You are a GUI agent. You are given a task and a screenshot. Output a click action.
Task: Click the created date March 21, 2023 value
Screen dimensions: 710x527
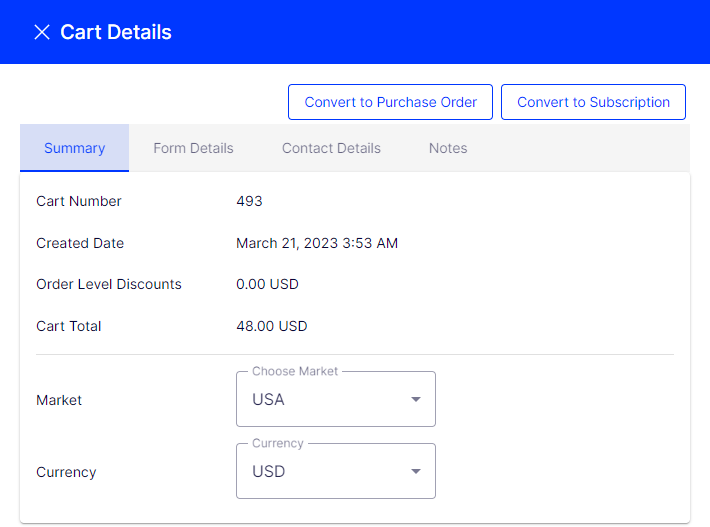coord(317,243)
